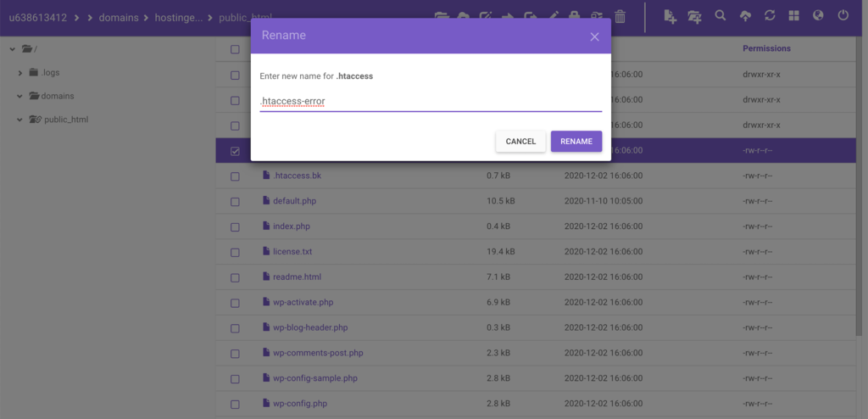Viewport: 868px width, 419px height.
Task: Click the domains folder icon in the tree
Action: coord(34,96)
